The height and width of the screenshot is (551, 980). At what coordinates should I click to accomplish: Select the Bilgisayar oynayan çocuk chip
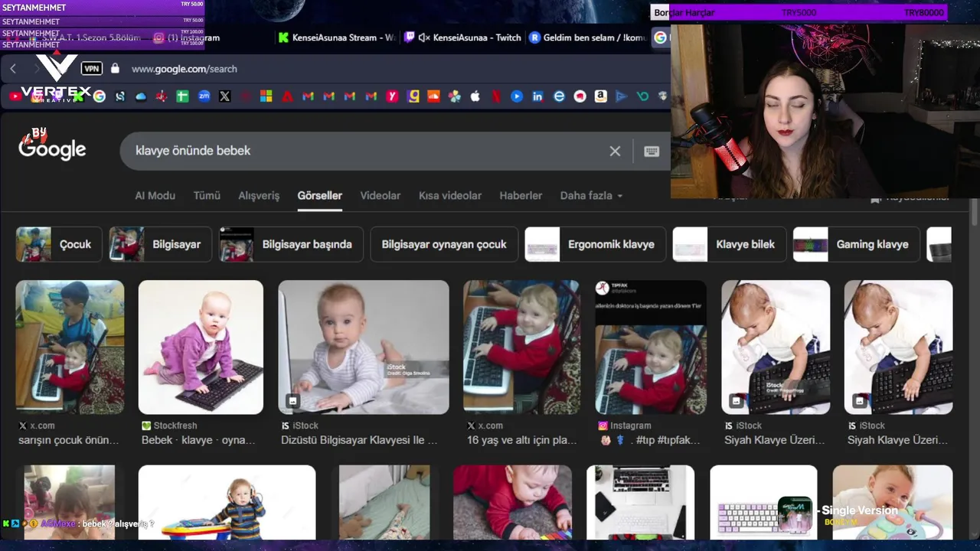[444, 245]
